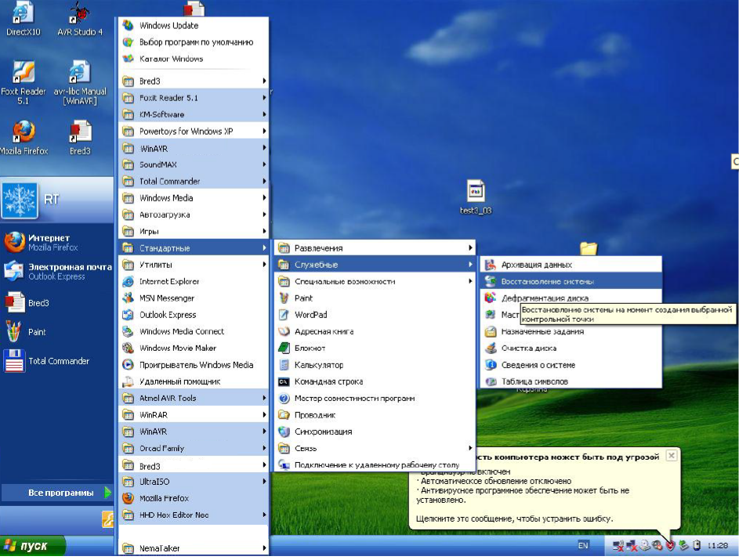This screenshot has height=560, width=739.
Task: Start Outlook Express from programs menu
Action: (194, 315)
